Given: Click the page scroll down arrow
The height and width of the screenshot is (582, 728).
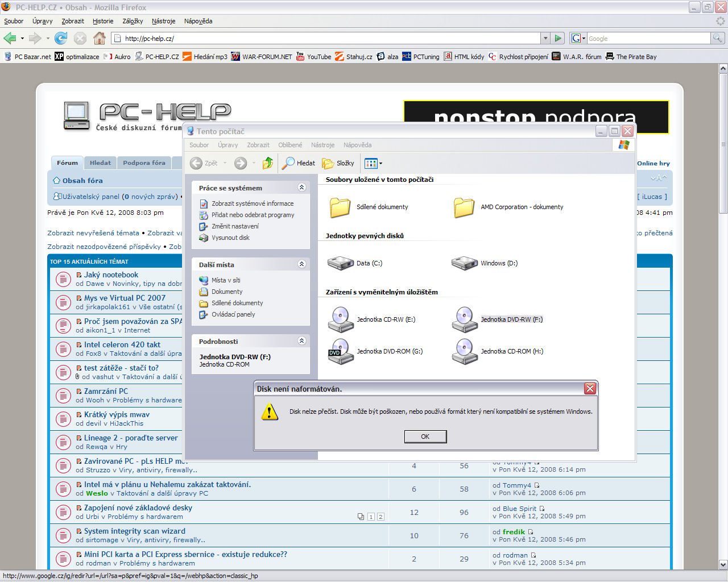Looking at the screenshot, I should (x=723, y=564).
